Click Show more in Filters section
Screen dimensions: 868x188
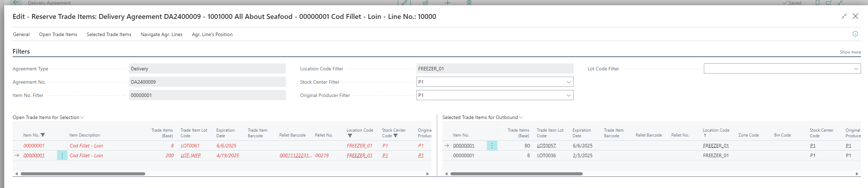click(x=850, y=52)
